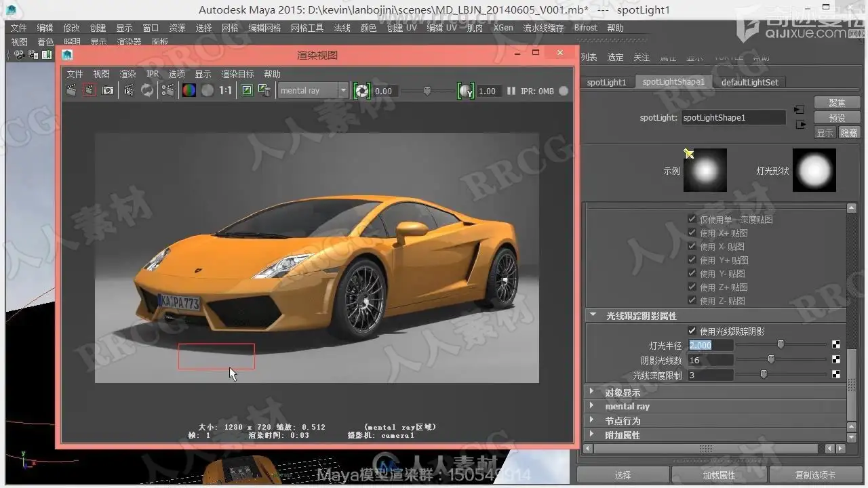Expand the 对象显示 section

pos(592,392)
